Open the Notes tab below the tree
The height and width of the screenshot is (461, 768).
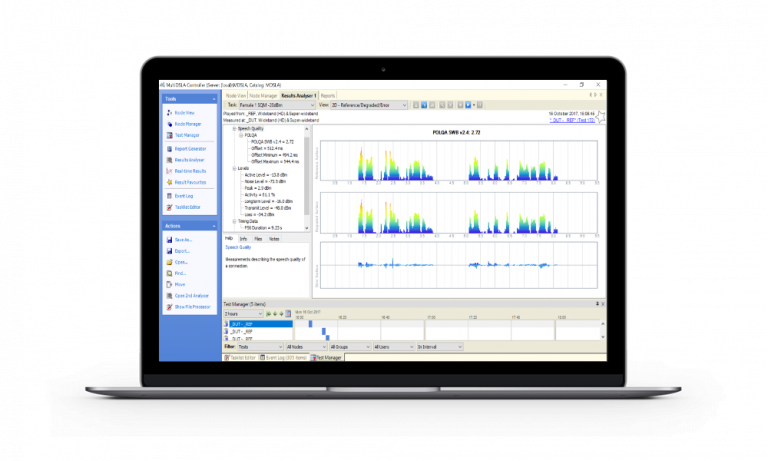[x=274, y=239]
